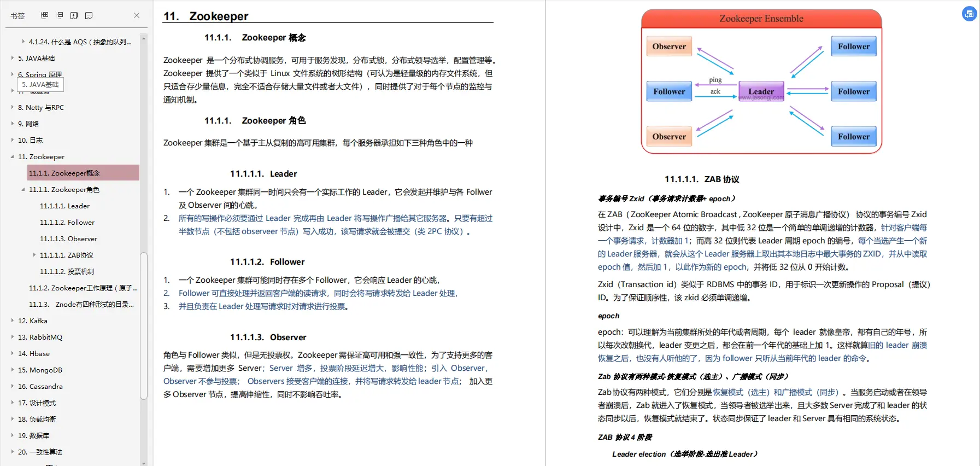The image size is (980, 466).
Task: Select the 19. 数据库 bookmark
Action: click(33, 435)
